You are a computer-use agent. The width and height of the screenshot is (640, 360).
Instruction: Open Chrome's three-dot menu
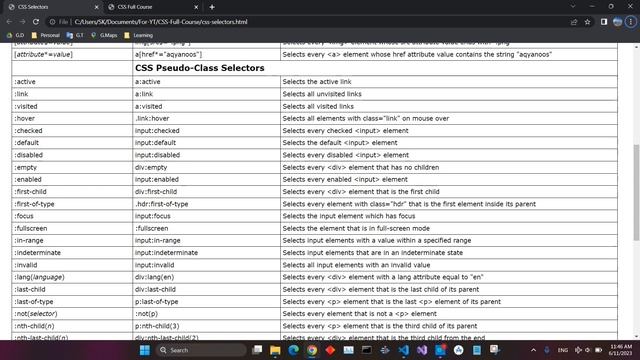(x=631, y=22)
